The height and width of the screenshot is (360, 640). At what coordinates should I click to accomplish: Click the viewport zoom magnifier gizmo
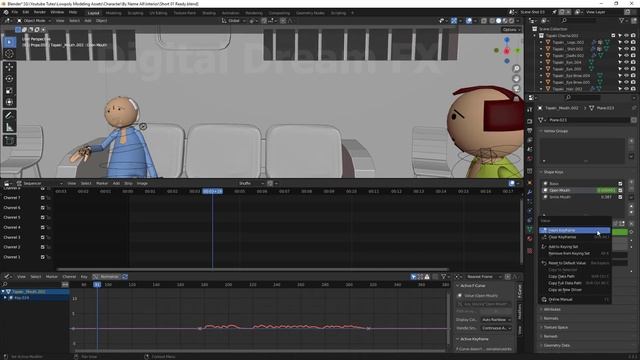(516, 69)
